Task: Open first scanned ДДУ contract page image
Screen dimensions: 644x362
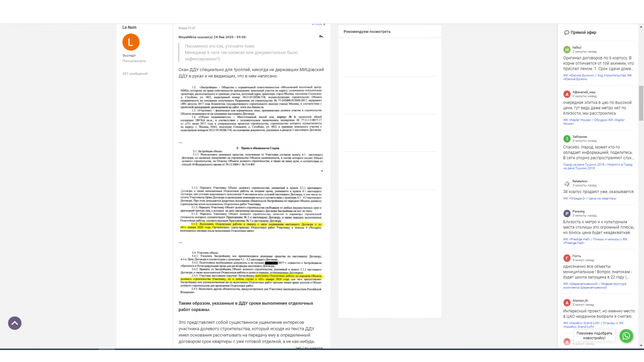Action: pyautogui.click(x=251, y=109)
